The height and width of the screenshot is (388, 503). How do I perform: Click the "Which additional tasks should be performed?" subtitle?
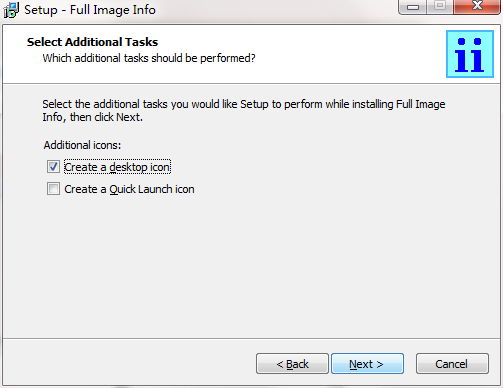(149, 58)
